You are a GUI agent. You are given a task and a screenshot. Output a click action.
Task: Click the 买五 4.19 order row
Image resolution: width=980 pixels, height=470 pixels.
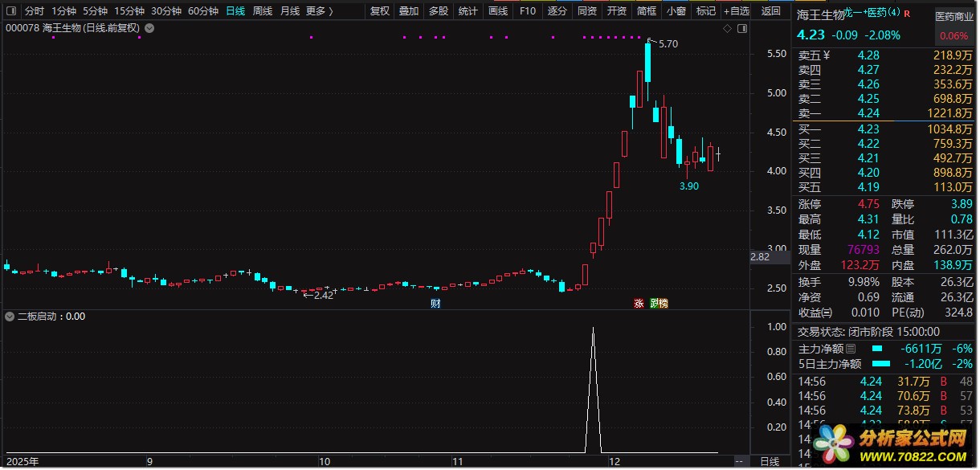pos(885,187)
